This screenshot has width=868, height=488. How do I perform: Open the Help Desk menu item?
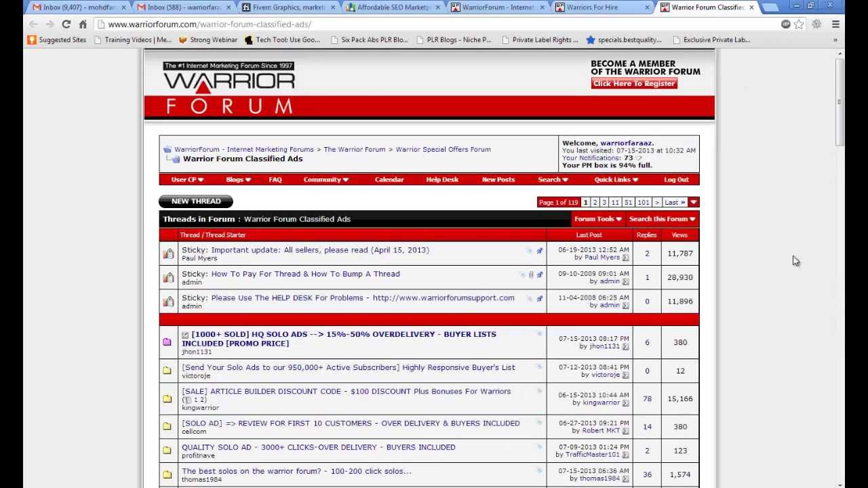point(442,180)
